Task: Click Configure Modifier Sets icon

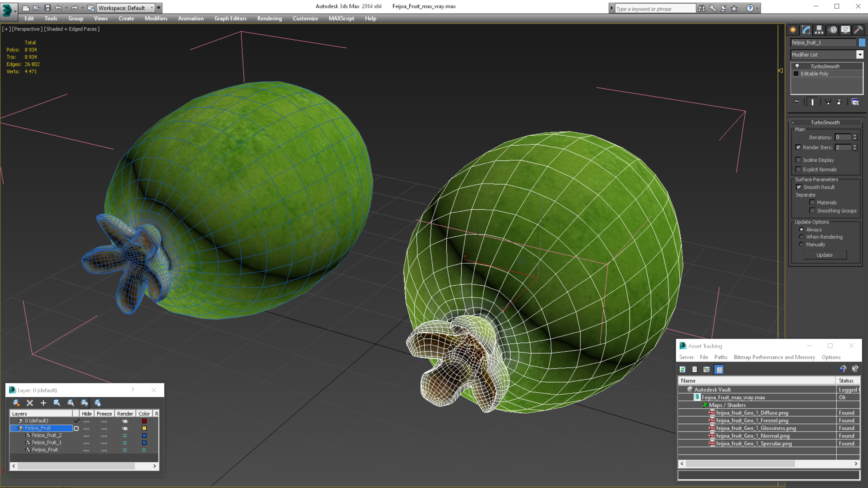Action: tap(855, 102)
